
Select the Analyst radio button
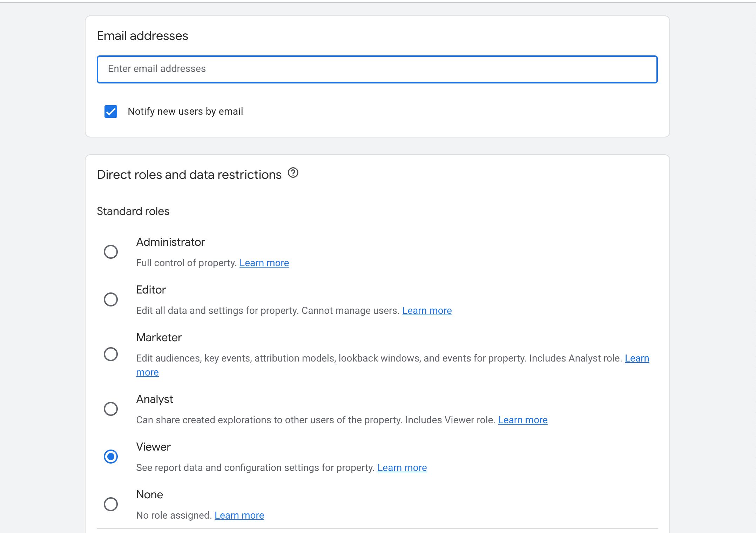pyautogui.click(x=111, y=409)
